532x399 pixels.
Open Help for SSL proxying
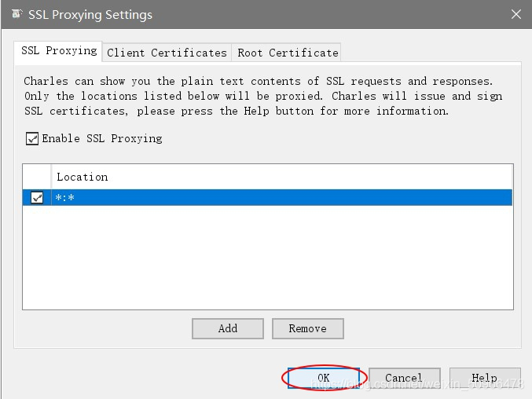pos(485,378)
